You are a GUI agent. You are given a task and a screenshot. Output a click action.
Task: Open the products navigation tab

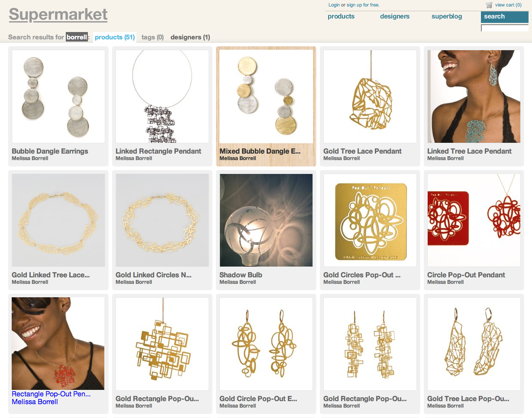pyautogui.click(x=341, y=16)
